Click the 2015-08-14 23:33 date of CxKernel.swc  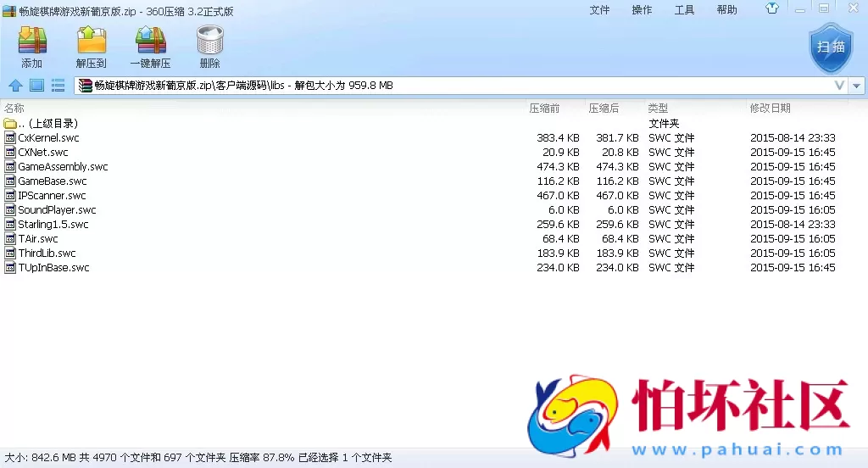pos(793,137)
